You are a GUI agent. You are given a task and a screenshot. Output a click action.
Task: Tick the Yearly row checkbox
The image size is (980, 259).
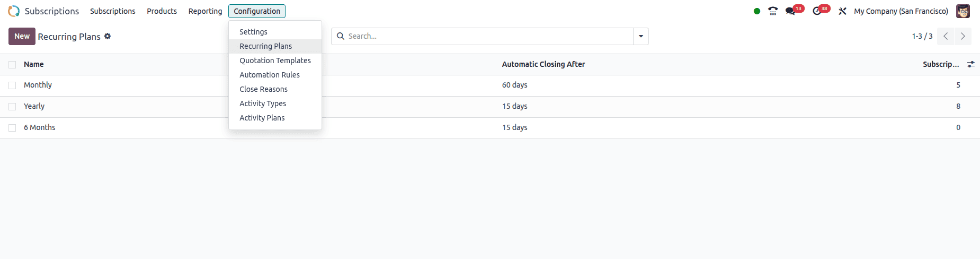tap(12, 107)
